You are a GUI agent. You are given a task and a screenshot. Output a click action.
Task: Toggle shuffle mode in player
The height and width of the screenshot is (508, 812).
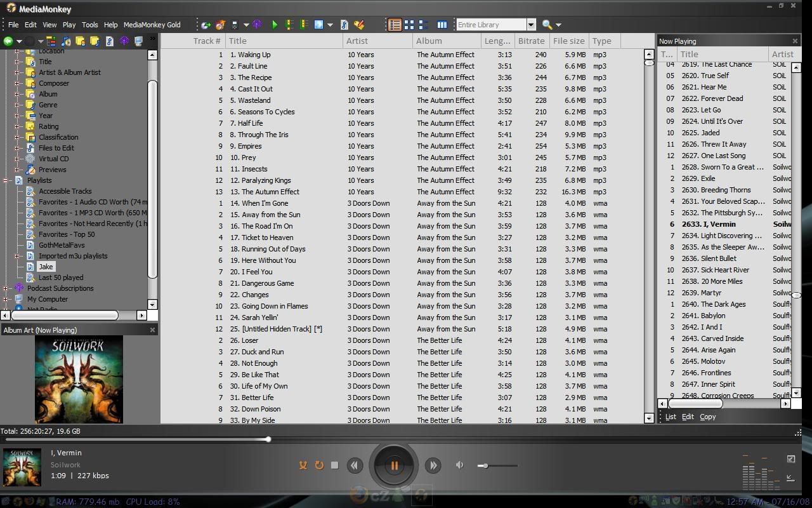point(303,465)
